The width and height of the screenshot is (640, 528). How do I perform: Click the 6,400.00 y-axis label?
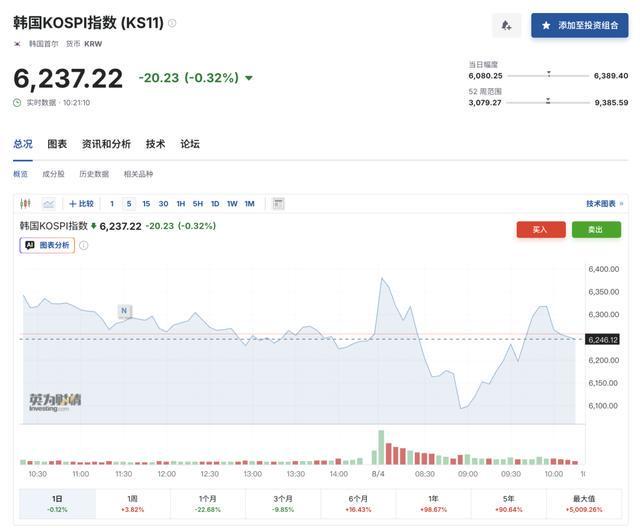point(603,269)
